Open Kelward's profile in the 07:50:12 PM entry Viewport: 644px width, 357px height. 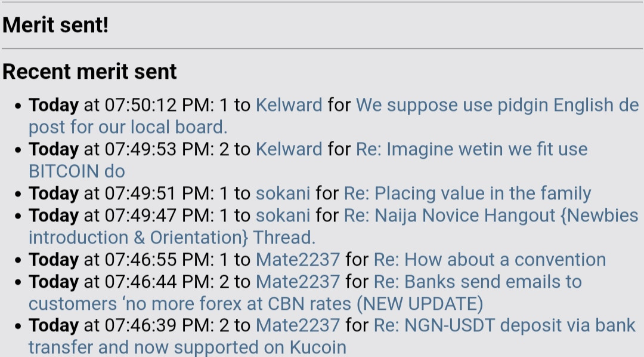coord(289,105)
